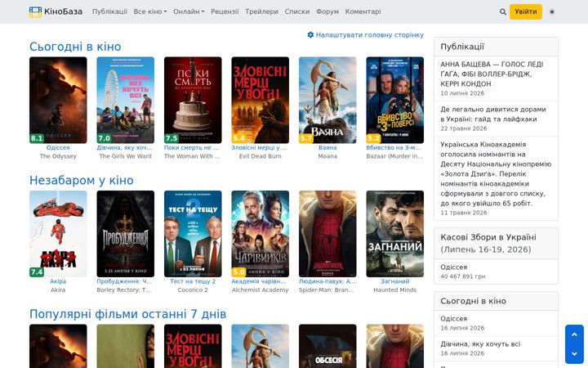Open the Сьогодні в кіно heading link
The image size is (588, 368).
(x=75, y=47)
